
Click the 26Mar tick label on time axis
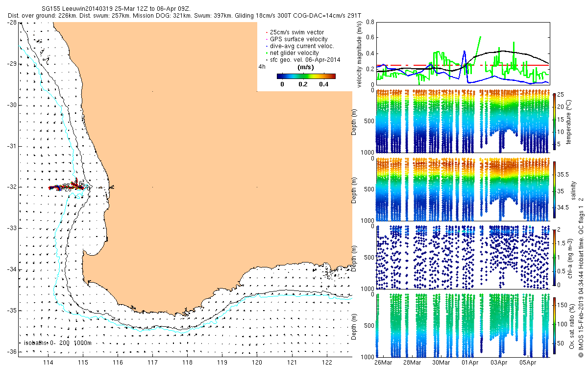point(383,362)
